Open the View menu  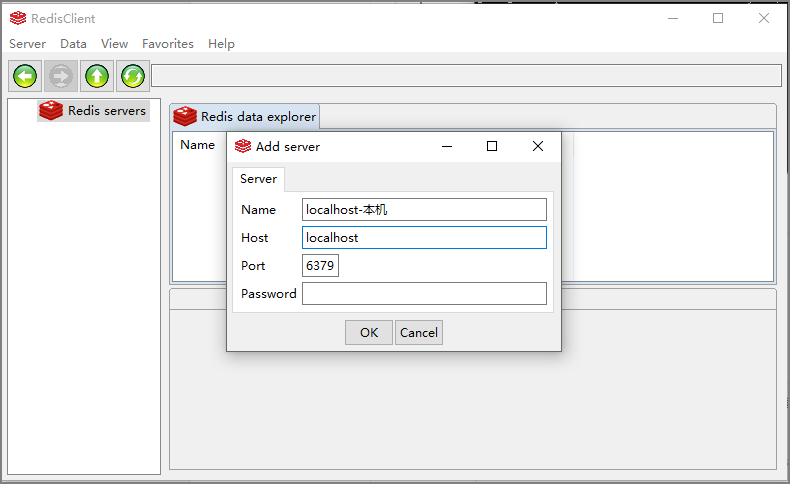coord(114,44)
